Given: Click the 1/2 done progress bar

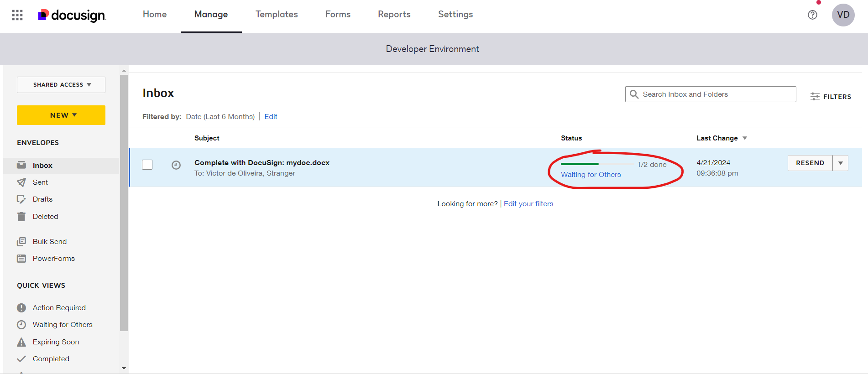Looking at the screenshot, I should tap(598, 164).
